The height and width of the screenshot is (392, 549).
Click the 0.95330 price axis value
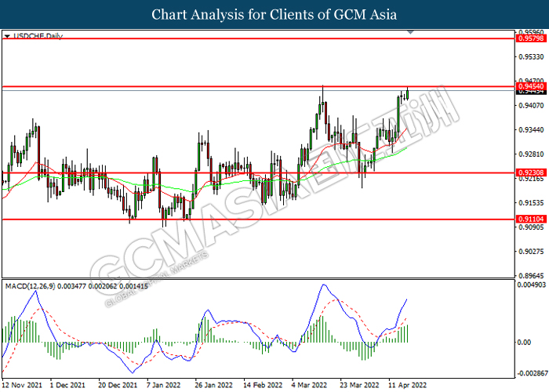pyautogui.click(x=531, y=56)
